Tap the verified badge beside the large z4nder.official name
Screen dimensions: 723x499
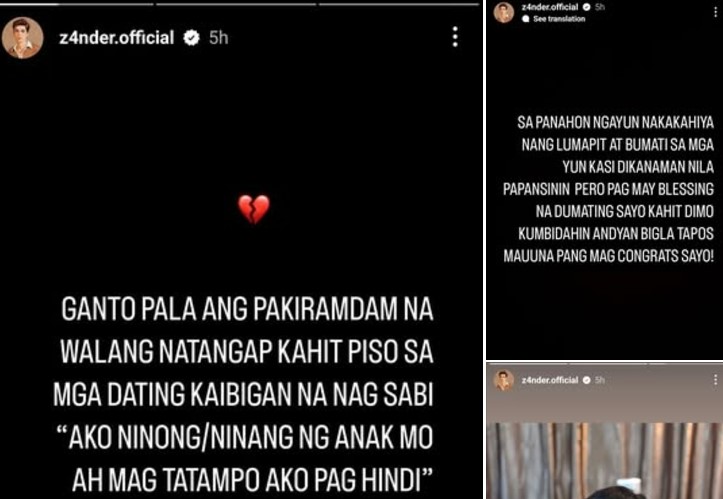[x=191, y=38]
